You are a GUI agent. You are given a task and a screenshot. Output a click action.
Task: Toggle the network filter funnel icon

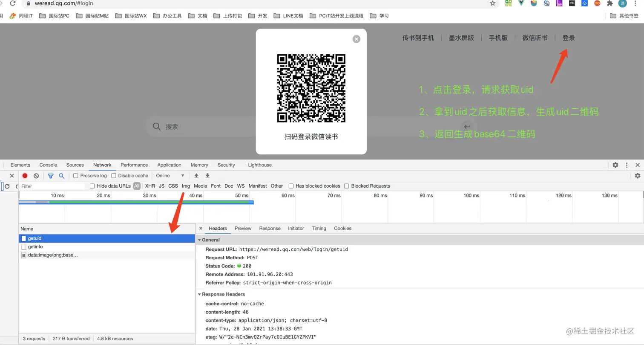point(51,176)
